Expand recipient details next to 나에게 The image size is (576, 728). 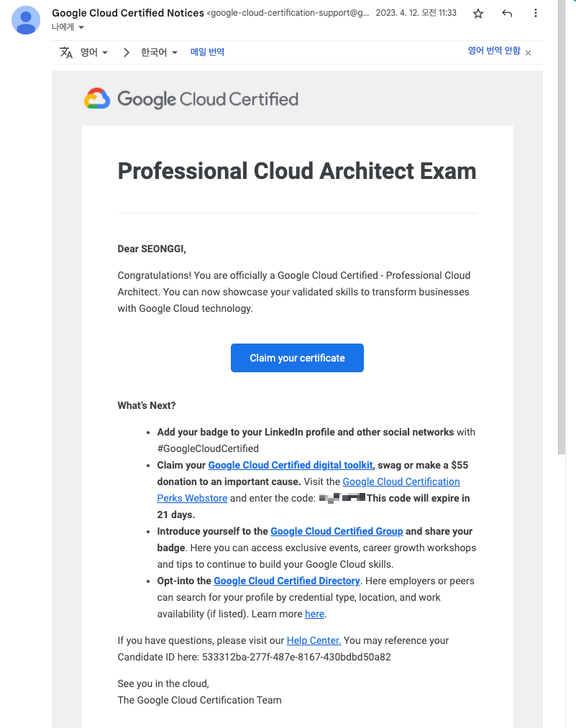(x=81, y=27)
